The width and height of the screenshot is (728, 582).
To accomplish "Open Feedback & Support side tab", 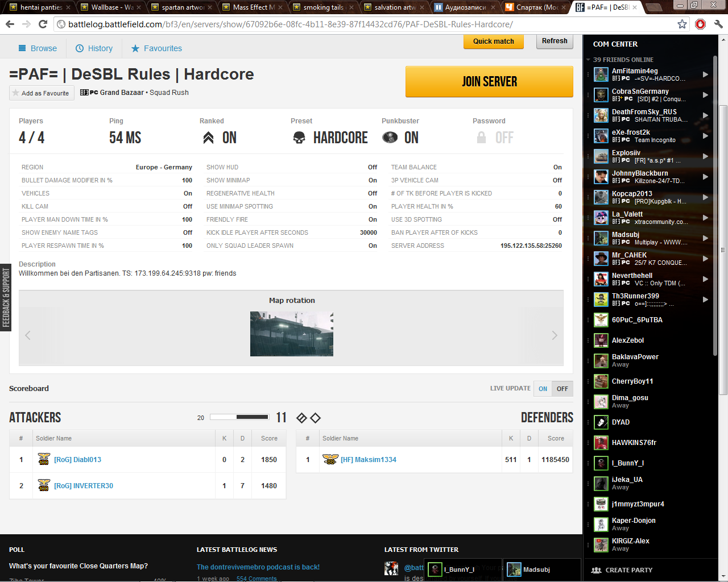I will pos(6,298).
